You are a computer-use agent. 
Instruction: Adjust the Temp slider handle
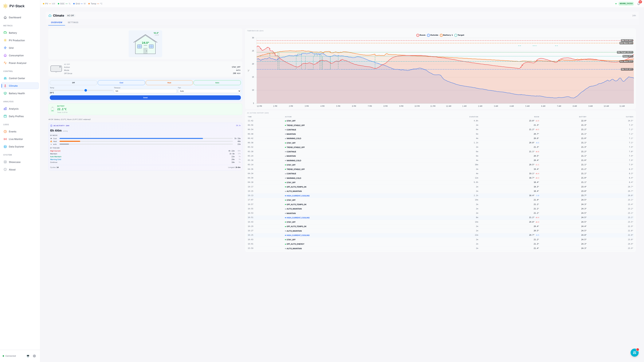(86, 90)
